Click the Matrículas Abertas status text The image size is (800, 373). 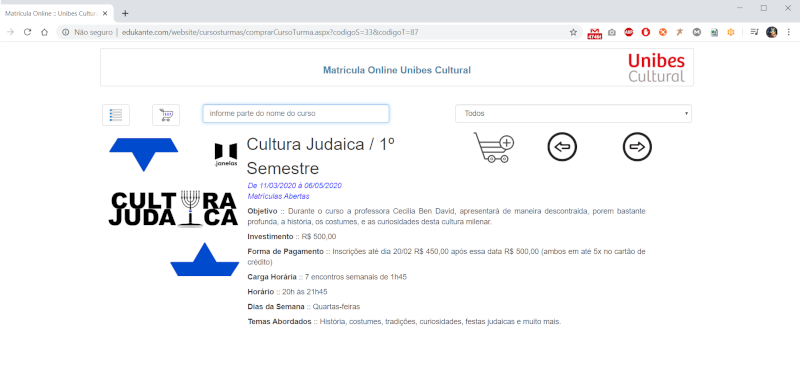click(279, 196)
